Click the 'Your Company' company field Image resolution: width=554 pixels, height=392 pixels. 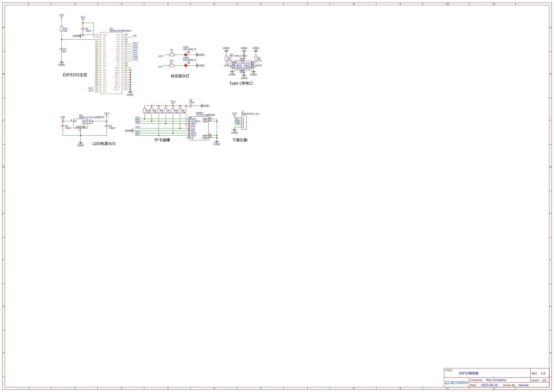click(x=496, y=380)
